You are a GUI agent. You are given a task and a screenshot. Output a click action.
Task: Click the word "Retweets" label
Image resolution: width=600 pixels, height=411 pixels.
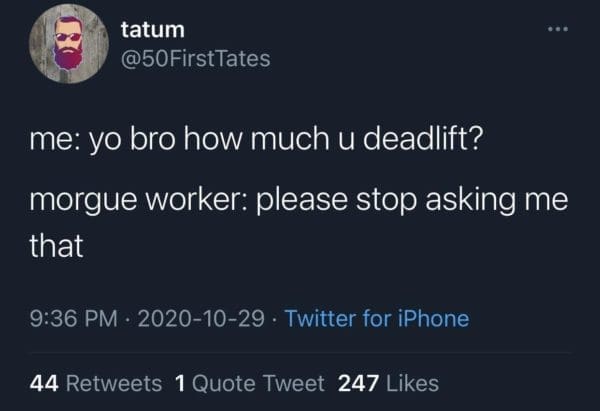coord(112,382)
